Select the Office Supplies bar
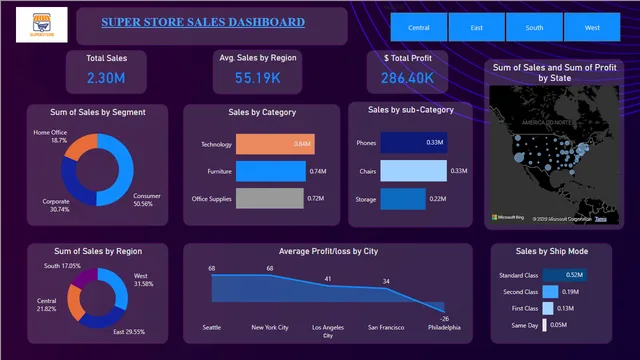The height and width of the screenshot is (360, 640). pos(270,198)
